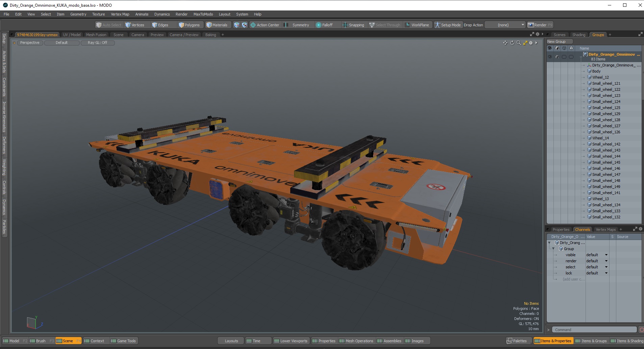Toggle Setup Mode
This screenshot has width=644, height=349.
coord(448,25)
